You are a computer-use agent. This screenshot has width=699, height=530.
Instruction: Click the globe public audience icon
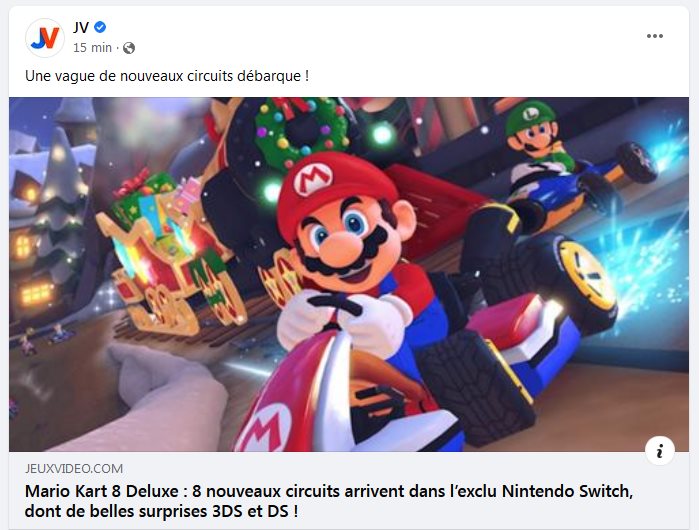(x=129, y=48)
